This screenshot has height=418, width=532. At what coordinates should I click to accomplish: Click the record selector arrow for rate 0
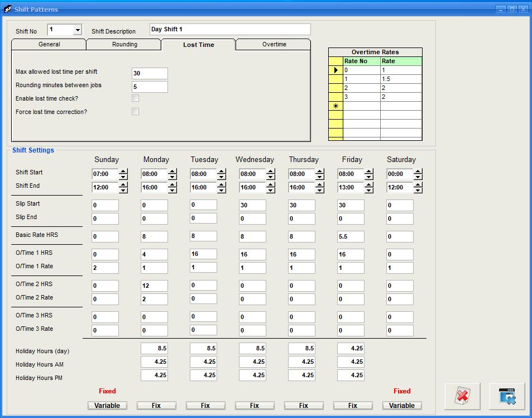click(x=336, y=70)
